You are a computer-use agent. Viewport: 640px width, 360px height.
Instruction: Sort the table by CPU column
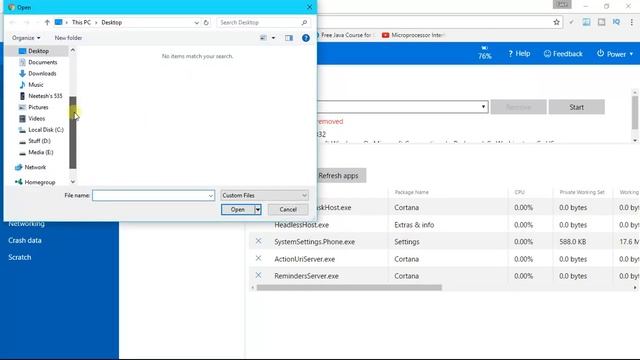pos(520,192)
